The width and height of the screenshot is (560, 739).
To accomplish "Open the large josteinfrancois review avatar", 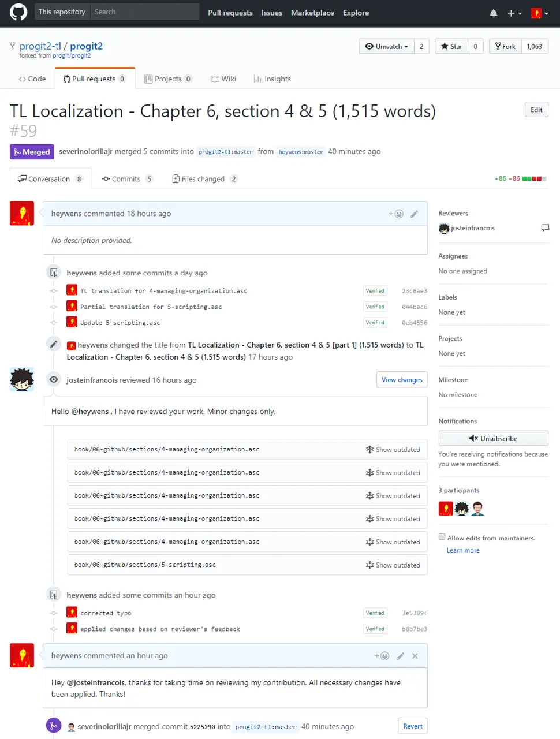I will pyautogui.click(x=22, y=379).
